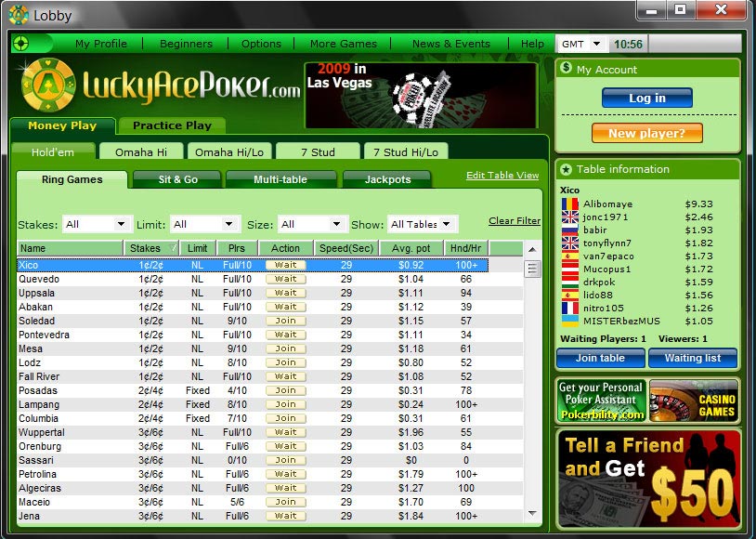This screenshot has width=756, height=539.
Task: Click the flag icon next to MISTERbezMUS
Action: point(570,322)
